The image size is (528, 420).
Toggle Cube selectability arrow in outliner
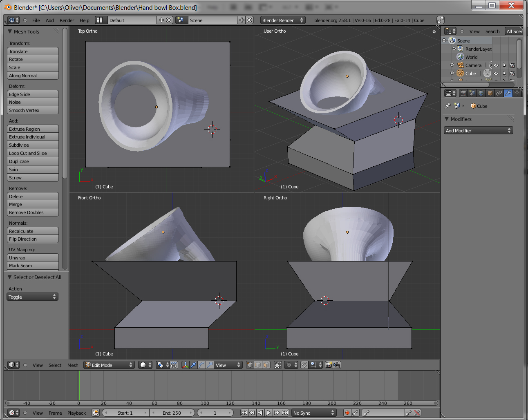[x=504, y=73]
